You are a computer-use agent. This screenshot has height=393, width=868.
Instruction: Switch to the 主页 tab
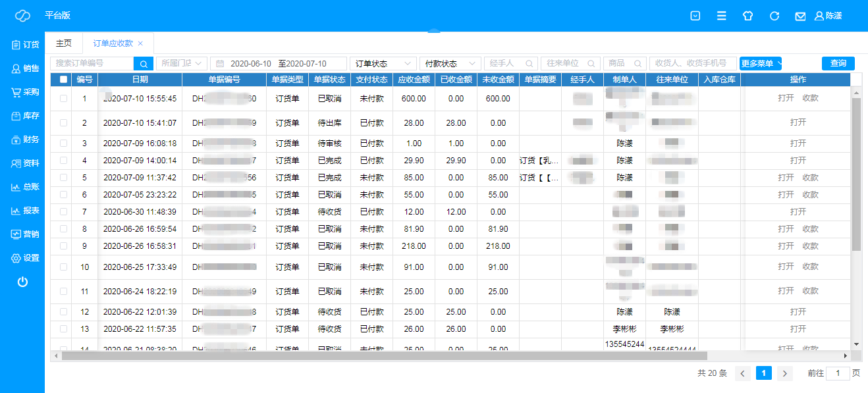click(x=64, y=43)
